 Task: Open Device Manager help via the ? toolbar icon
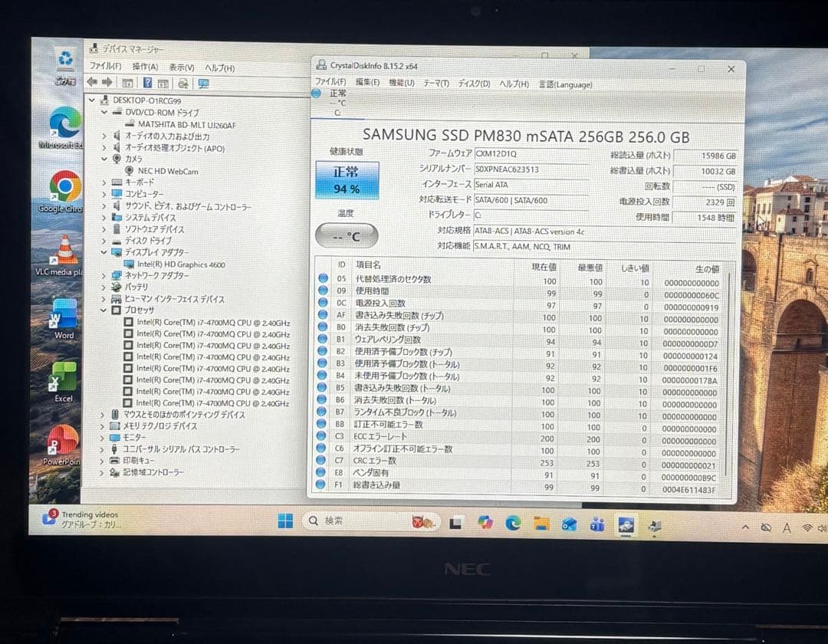(148, 84)
